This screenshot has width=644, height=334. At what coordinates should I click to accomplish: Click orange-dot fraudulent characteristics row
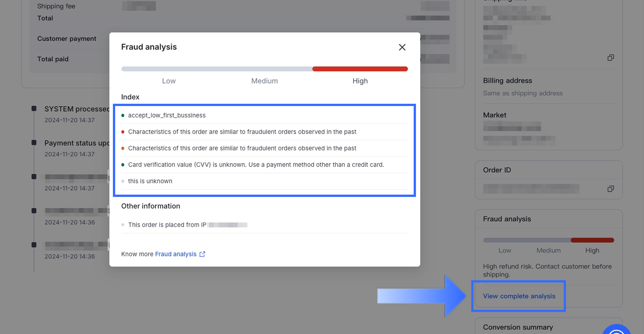point(264,148)
